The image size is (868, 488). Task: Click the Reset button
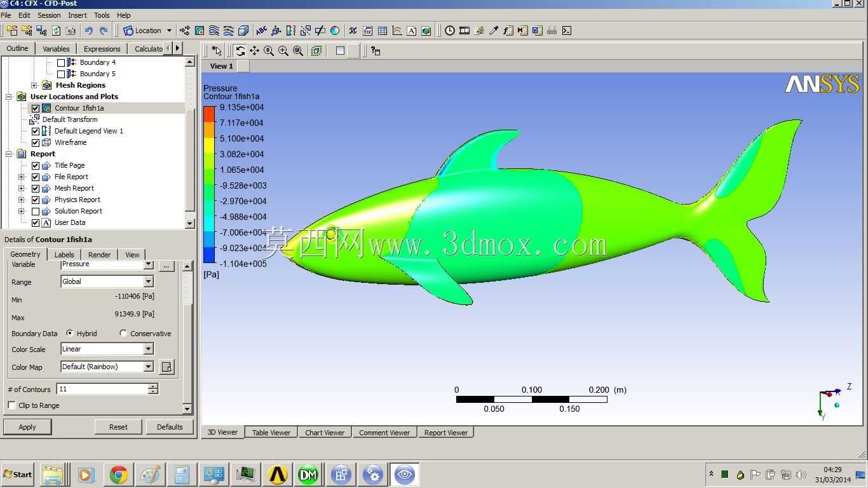point(118,427)
